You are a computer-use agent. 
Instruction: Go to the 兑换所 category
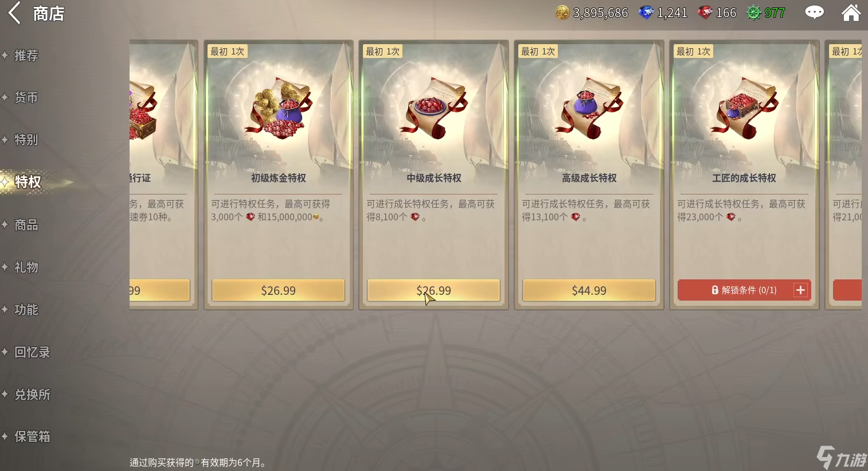(32, 395)
